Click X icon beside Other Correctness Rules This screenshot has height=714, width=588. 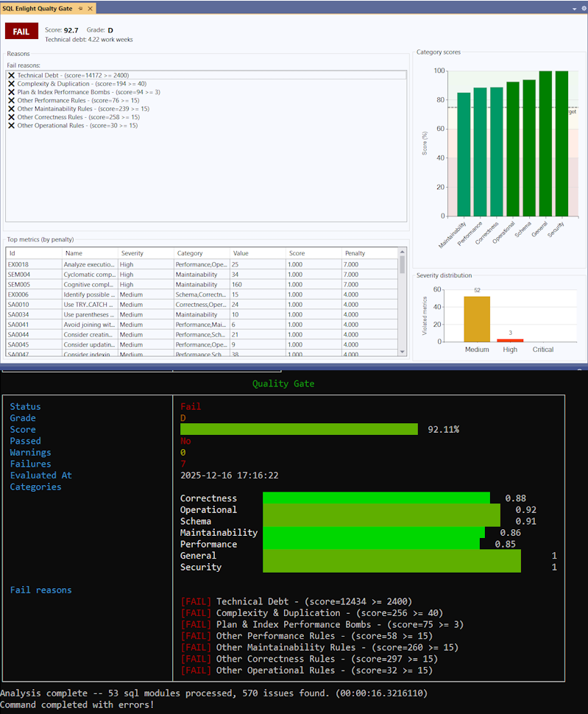coord(11,117)
